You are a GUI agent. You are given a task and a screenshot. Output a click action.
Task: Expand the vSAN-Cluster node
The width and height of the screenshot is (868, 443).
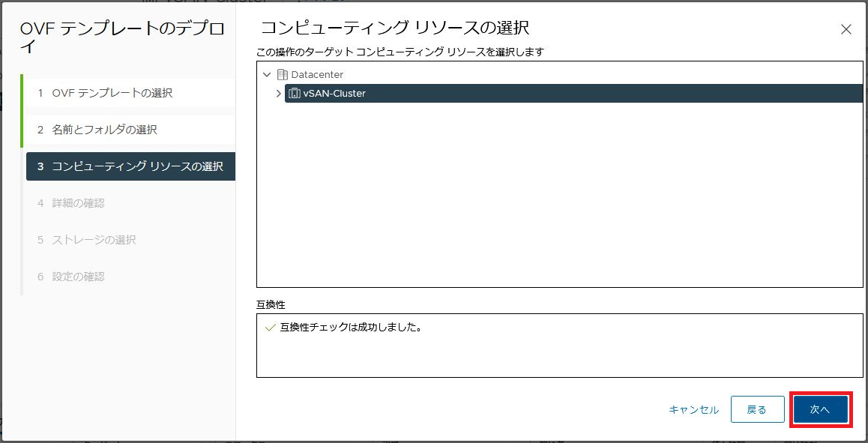pos(278,94)
